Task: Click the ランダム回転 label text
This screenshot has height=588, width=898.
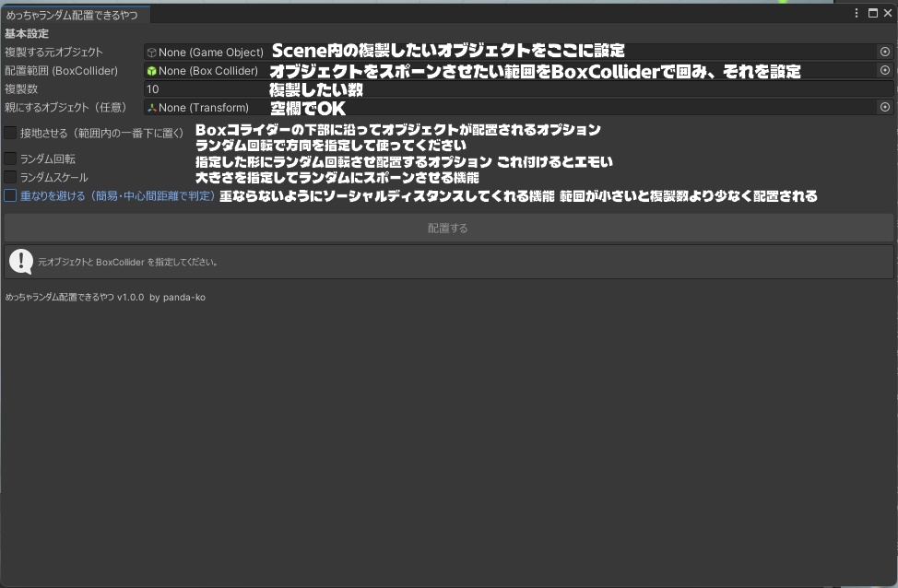Action: (48, 159)
